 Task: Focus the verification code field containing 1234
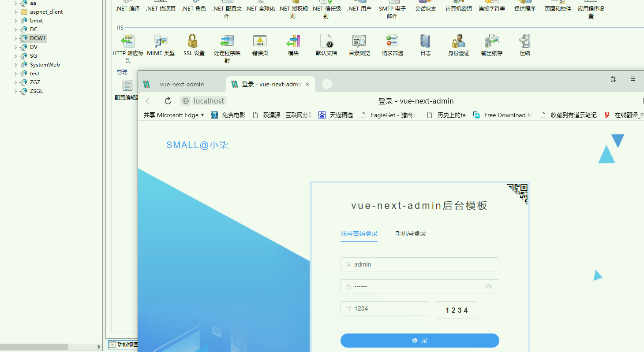point(385,308)
